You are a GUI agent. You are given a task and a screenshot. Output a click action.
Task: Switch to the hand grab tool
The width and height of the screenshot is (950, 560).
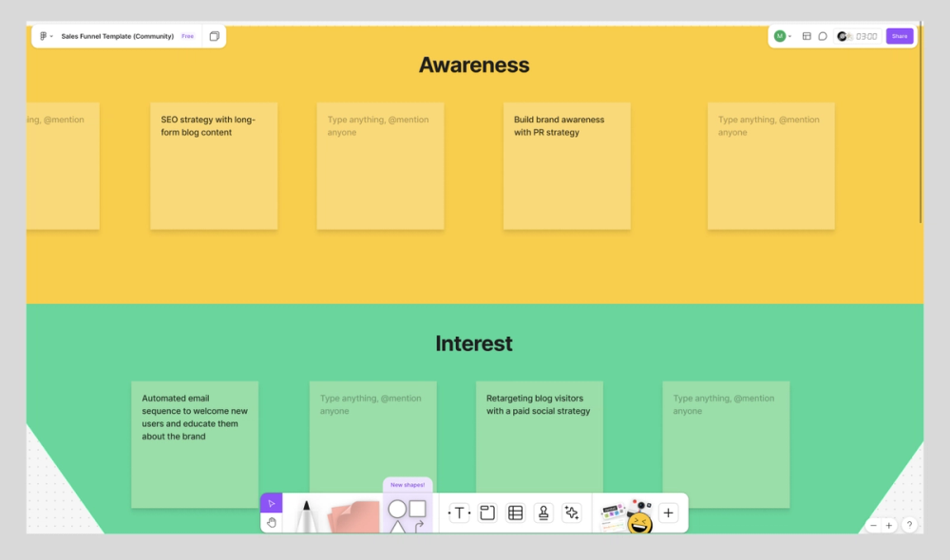272,522
